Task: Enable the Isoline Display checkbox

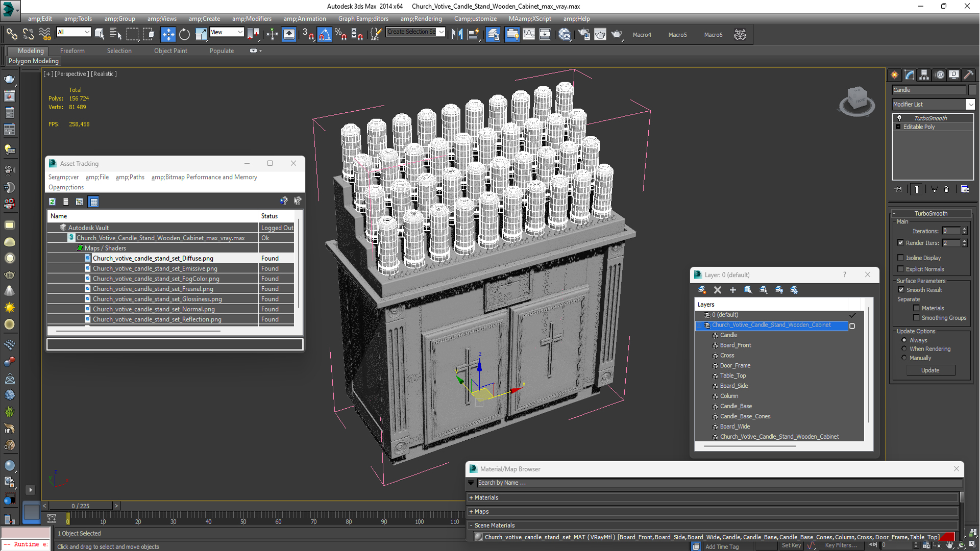Action: (901, 258)
